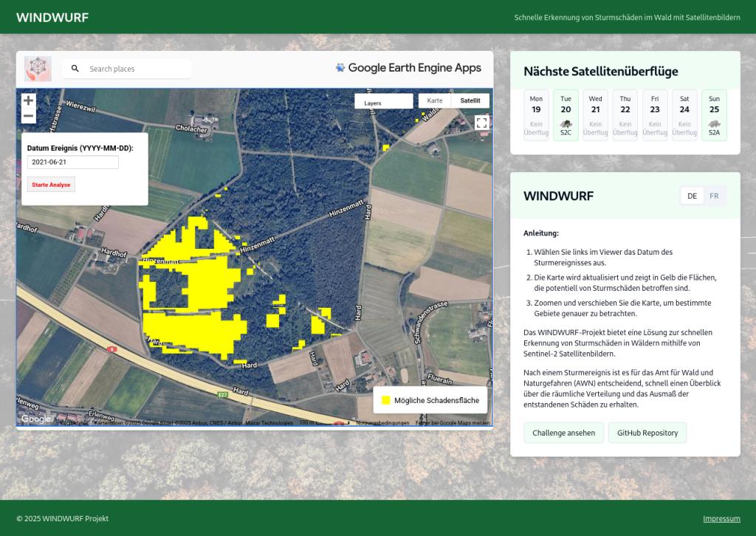Image resolution: width=756 pixels, height=536 pixels.
Task: Click route 6 road shield on map
Action: 112,349
